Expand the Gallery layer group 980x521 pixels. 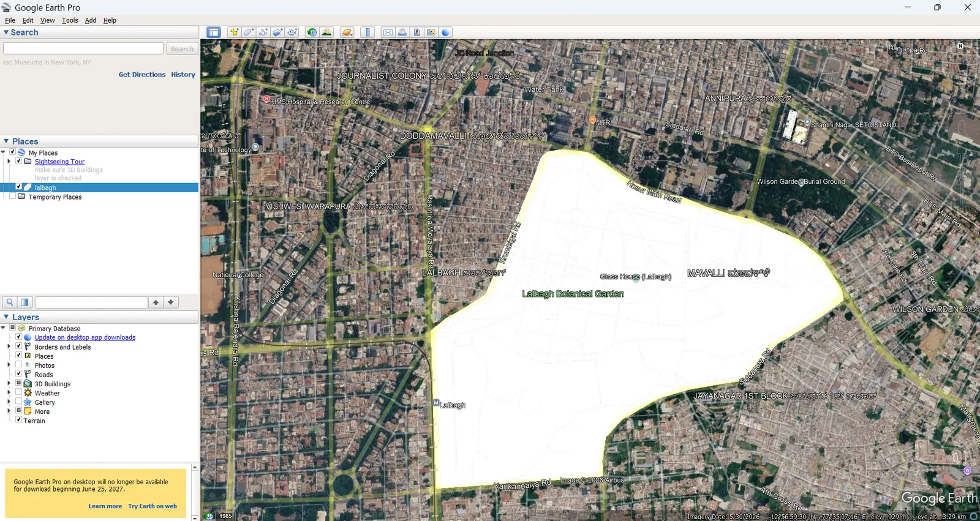pos(9,402)
